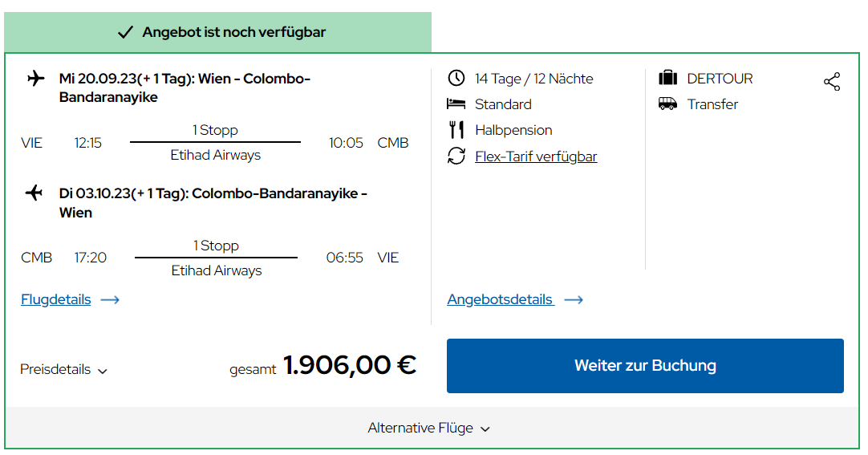Click the bus icon beside Transfer
This screenshot has width=868, height=455.
coord(668,104)
